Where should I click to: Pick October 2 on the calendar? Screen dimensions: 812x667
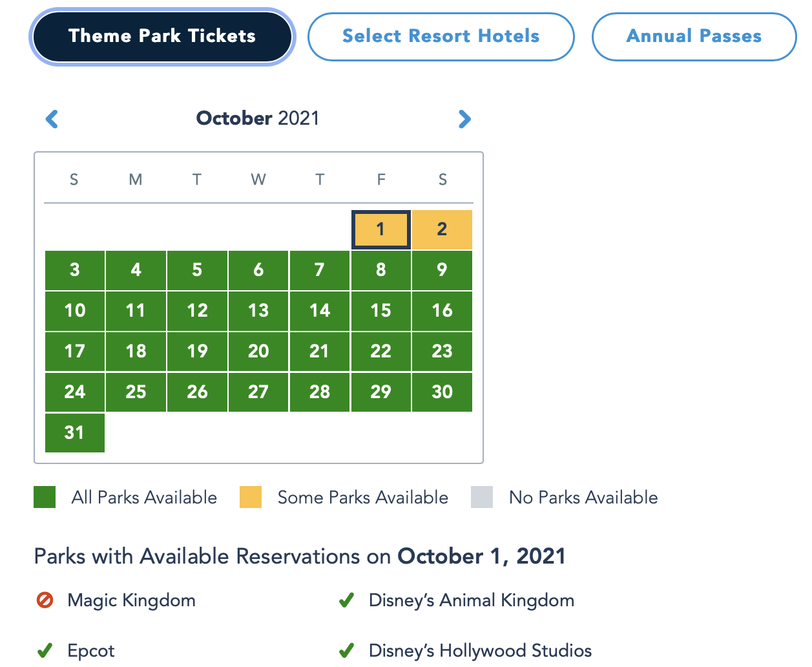click(x=442, y=229)
